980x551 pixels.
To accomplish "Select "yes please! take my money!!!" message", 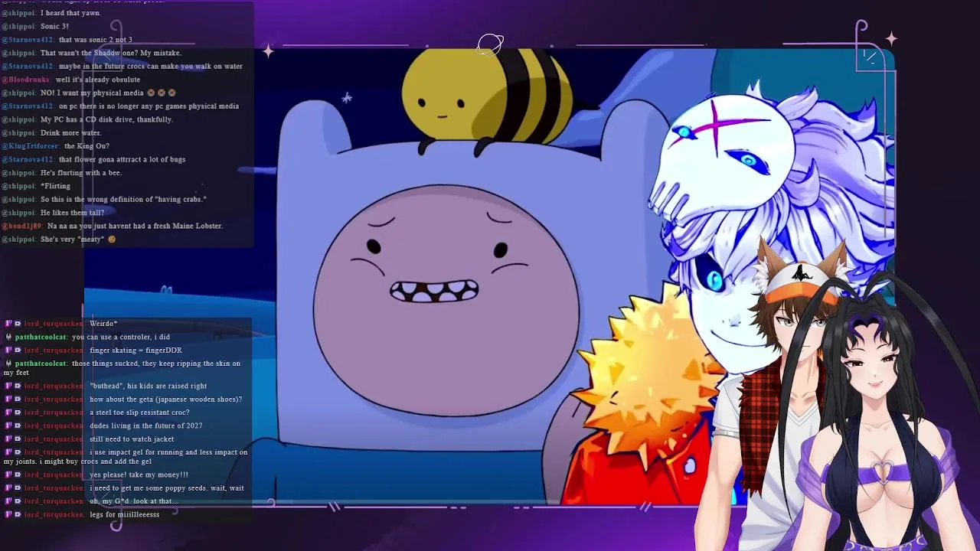I will [139, 475].
